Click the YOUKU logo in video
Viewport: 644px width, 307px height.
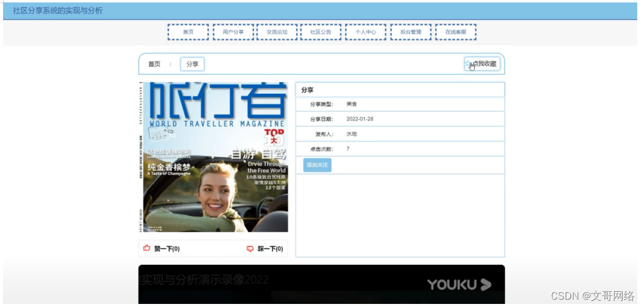(x=459, y=284)
